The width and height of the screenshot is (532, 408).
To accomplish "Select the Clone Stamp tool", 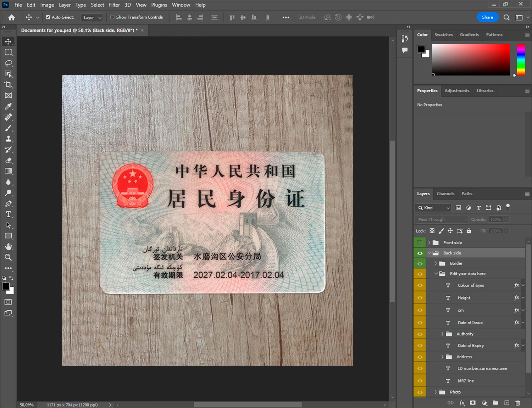I will (9, 139).
